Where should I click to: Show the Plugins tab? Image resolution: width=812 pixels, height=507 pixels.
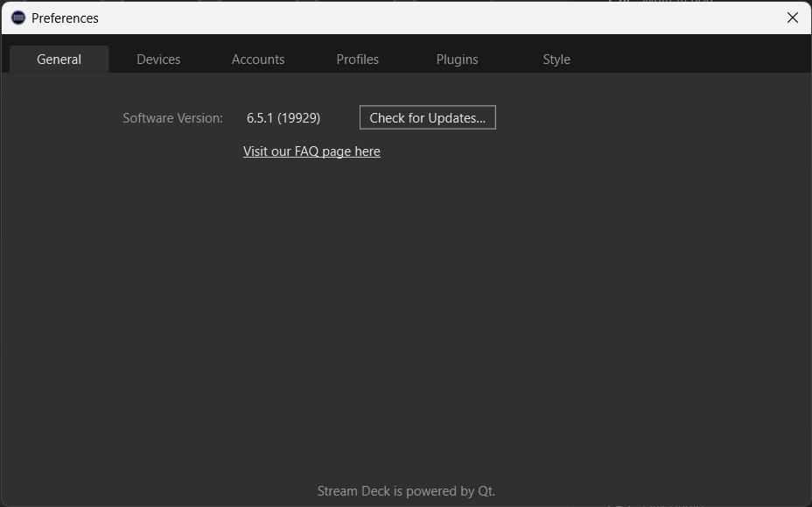[457, 60]
